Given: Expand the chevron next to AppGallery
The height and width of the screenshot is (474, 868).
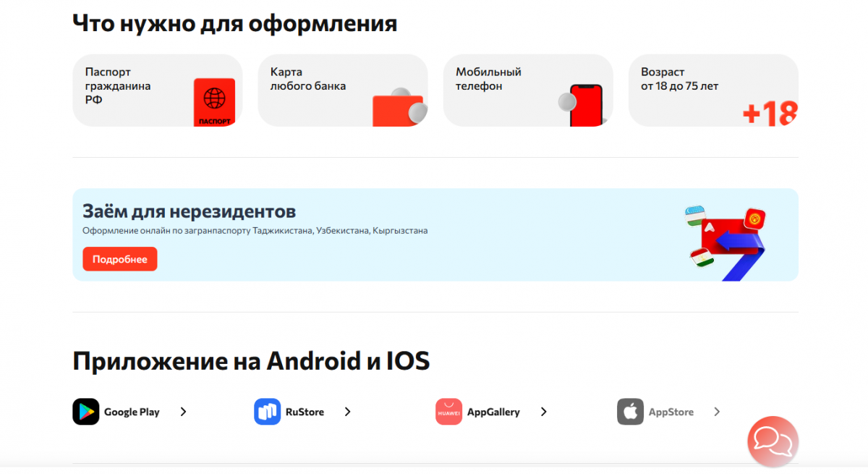Looking at the screenshot, I should pos(544,412).
